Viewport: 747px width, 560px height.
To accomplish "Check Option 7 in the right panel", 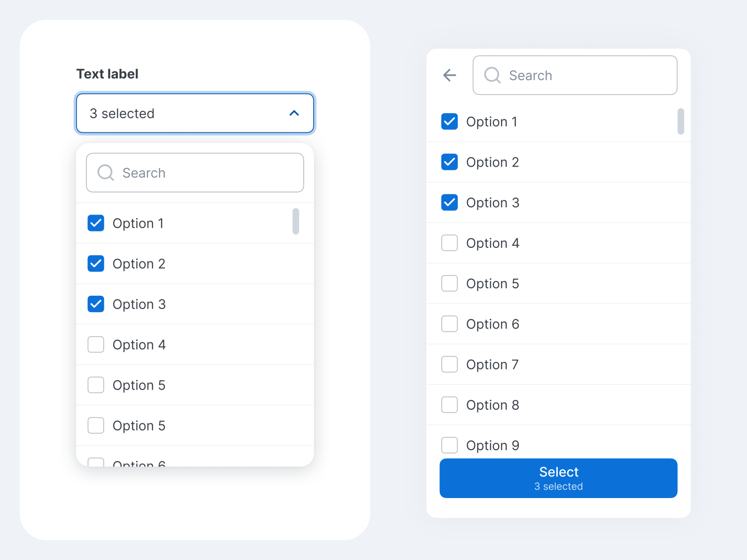I will point(449,364).
